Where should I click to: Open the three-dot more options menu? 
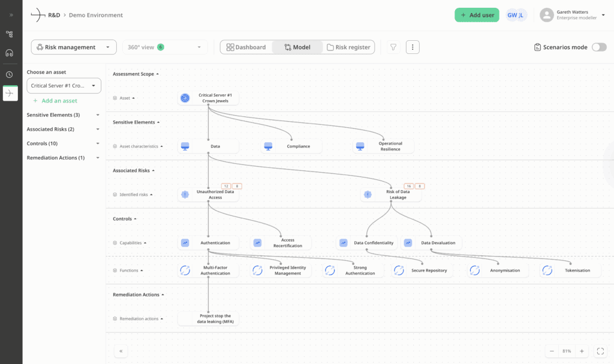pyautogui.click(x=413, y=47)
